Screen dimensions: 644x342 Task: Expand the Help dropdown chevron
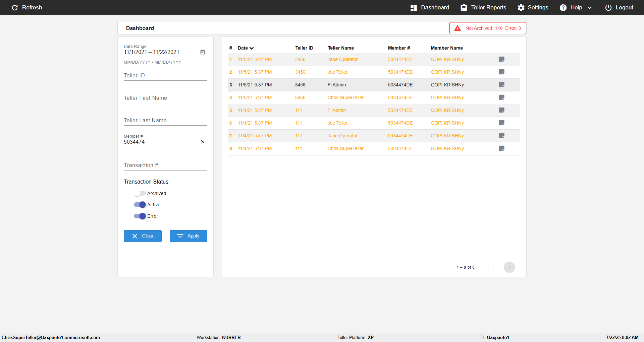(590, 8)
